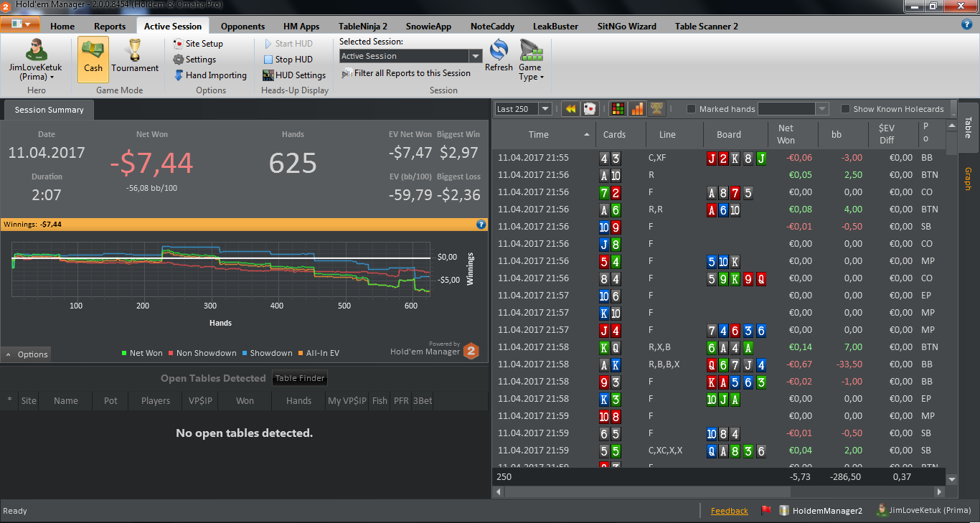Image resolution: width=980 pixels, height=523 pixels.
Task: Open Marked hands filter dropdown
Action: [x=822, y=109]
